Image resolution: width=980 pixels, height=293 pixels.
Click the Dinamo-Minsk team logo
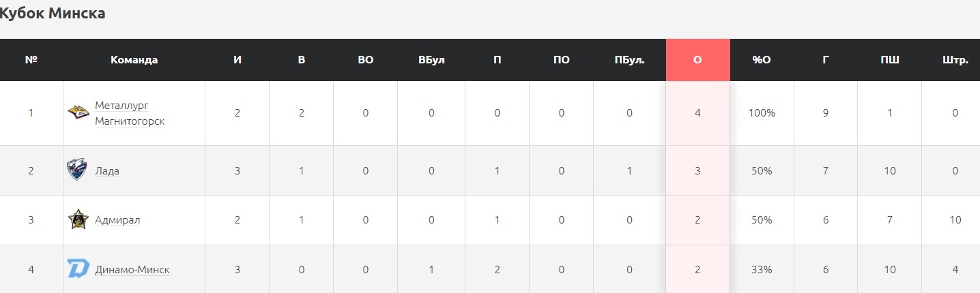click(x=78, y=269)
